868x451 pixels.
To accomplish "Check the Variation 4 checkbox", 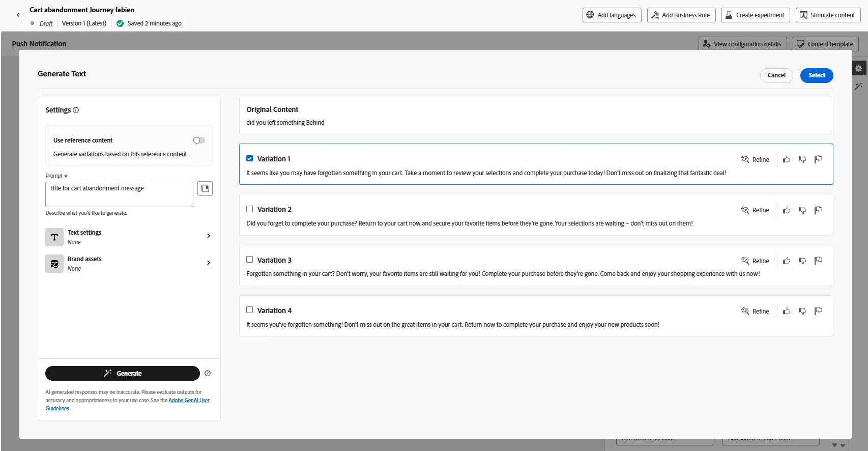I will [250, 310].
